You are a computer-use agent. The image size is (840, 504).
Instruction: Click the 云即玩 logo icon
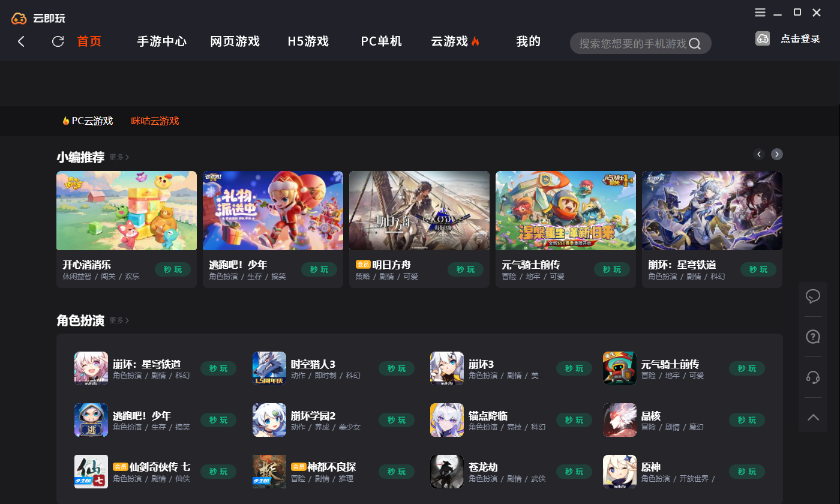pyautogui.click(x=19, y=19)
